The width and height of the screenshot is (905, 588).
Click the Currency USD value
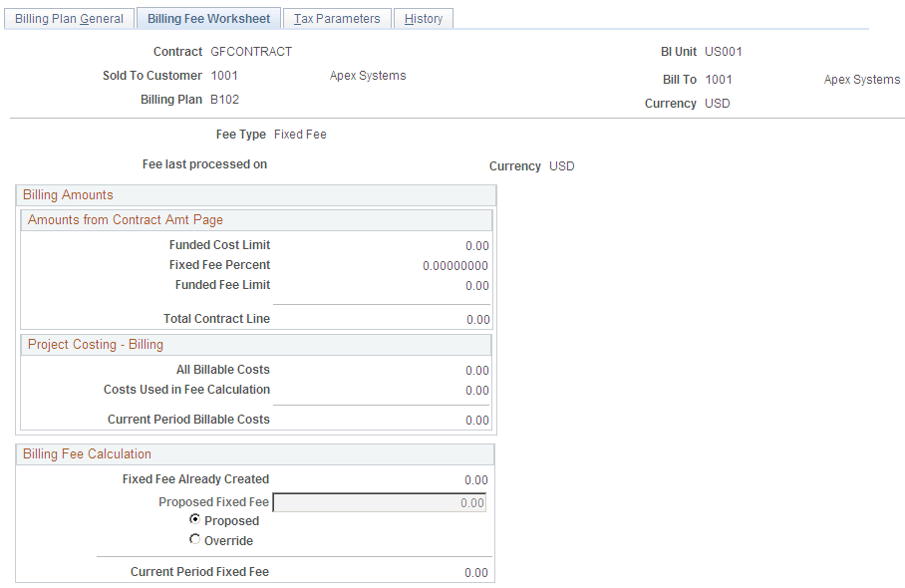click(x=717, y=103)
